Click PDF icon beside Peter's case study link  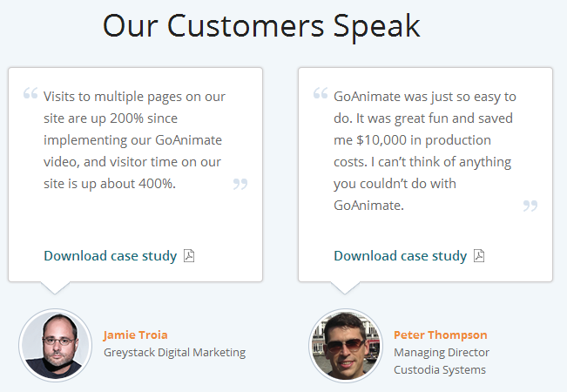click(x=479, y=256)
